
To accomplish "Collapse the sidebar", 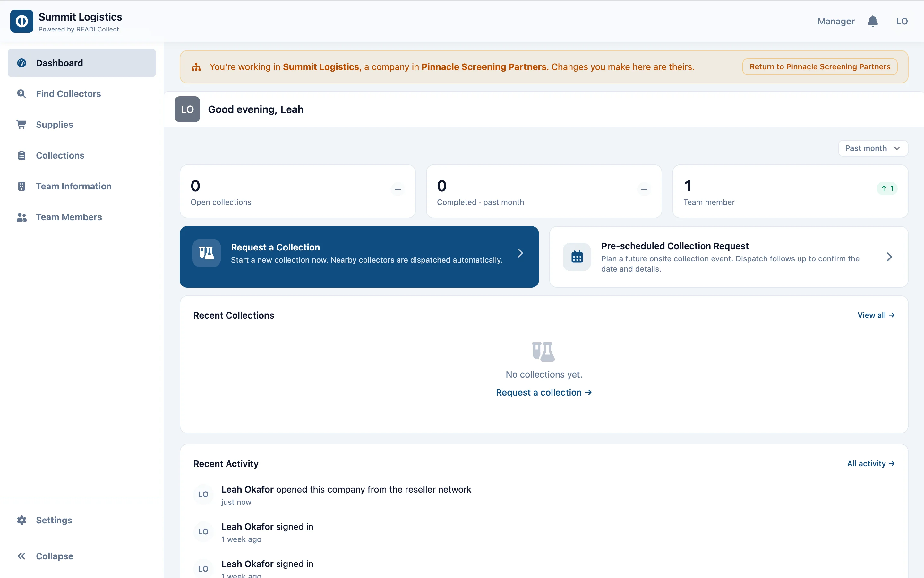I will (x=82, y=556).
